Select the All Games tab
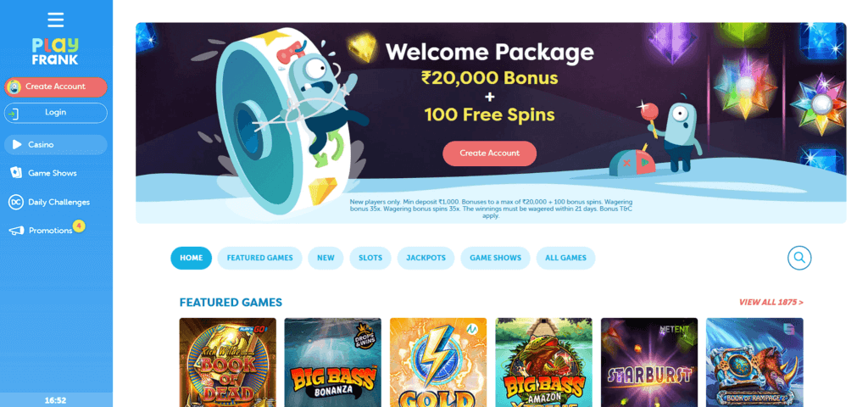The height and width of the screenshot is (407, 868). (x=565, y=258)
